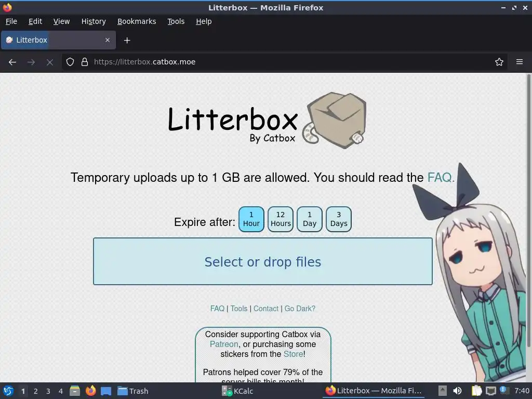
Task: Open the notifications tray icon
Action: (504, 390)
